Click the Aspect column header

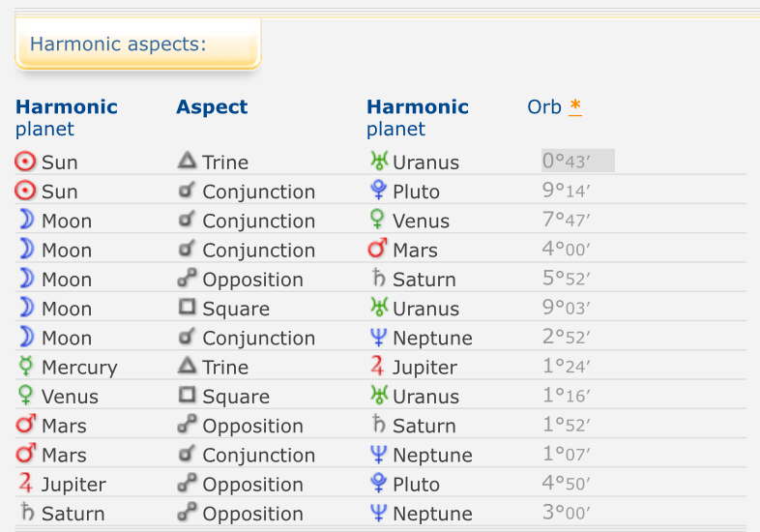212,106
